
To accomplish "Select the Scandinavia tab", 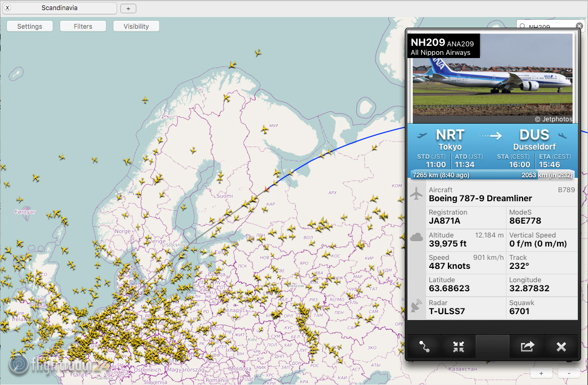I will click(x=60, y=8).
